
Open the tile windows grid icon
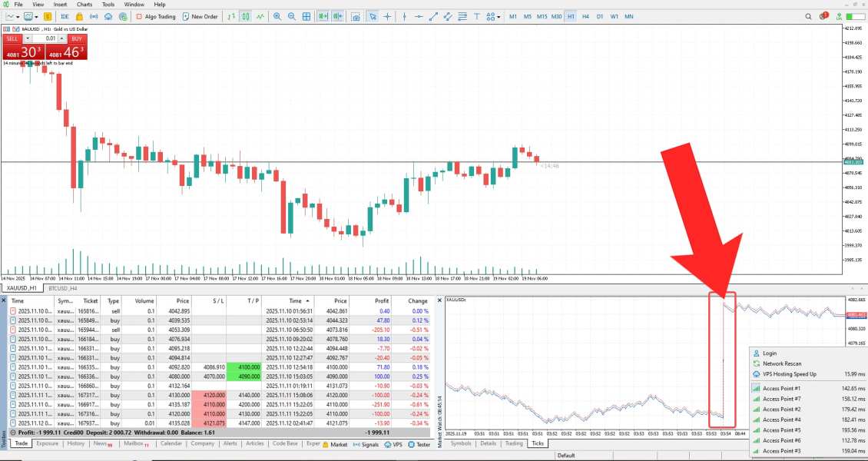(x=306, y=17)
